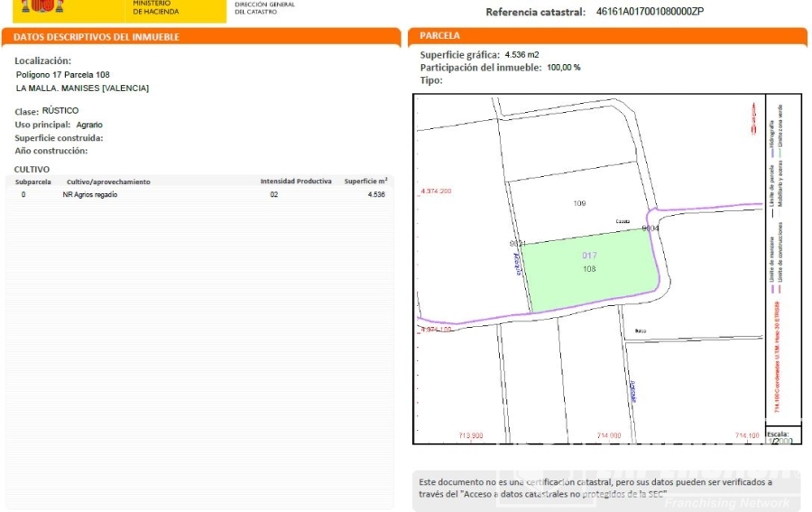Click the Ministerio de Hacienda logo
The height and width of the screenshot is (512, 812).
tap(155, 8)
